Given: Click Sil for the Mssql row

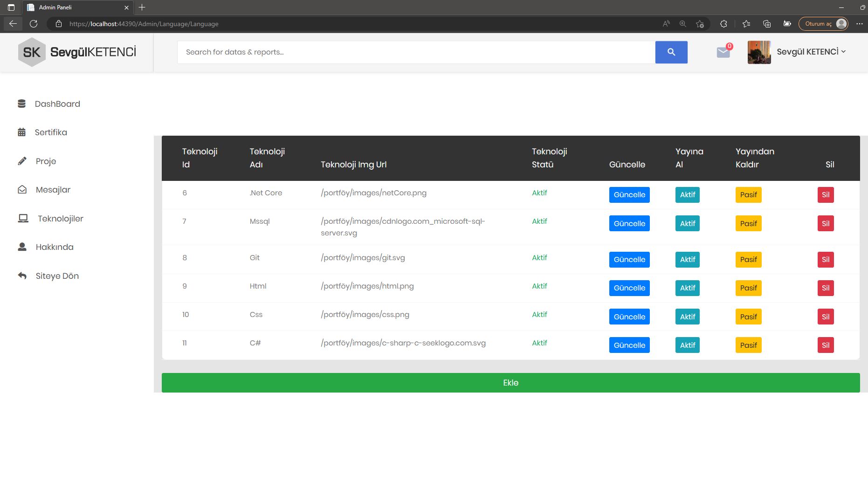Looking at the screenshot, I should [826, 223].
